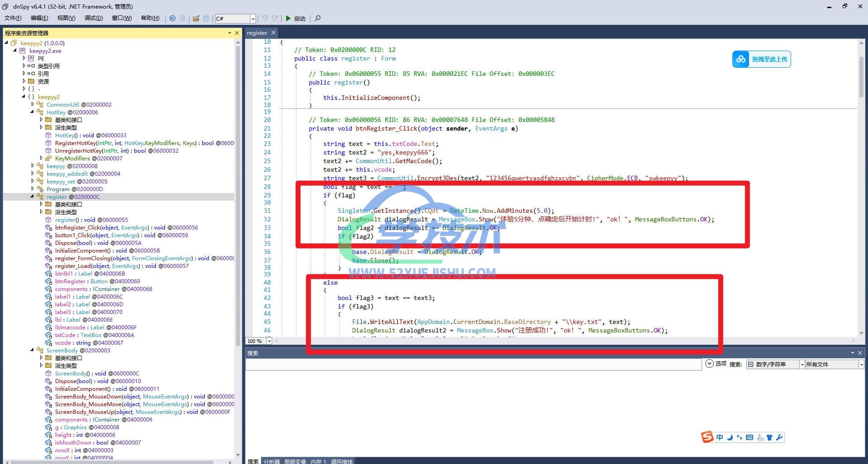Open the Edit menu

(x=39, y=18)
